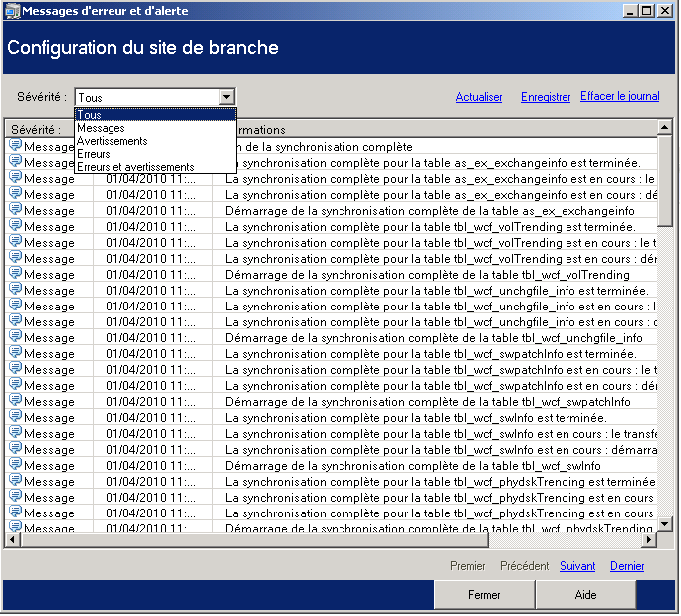
Task: Open the Sévérité combo box arrow
Action: point(226,97)
